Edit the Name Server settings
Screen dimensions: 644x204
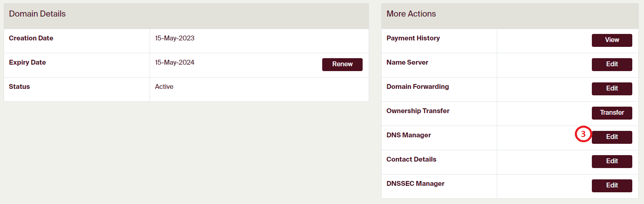point(612,64)
